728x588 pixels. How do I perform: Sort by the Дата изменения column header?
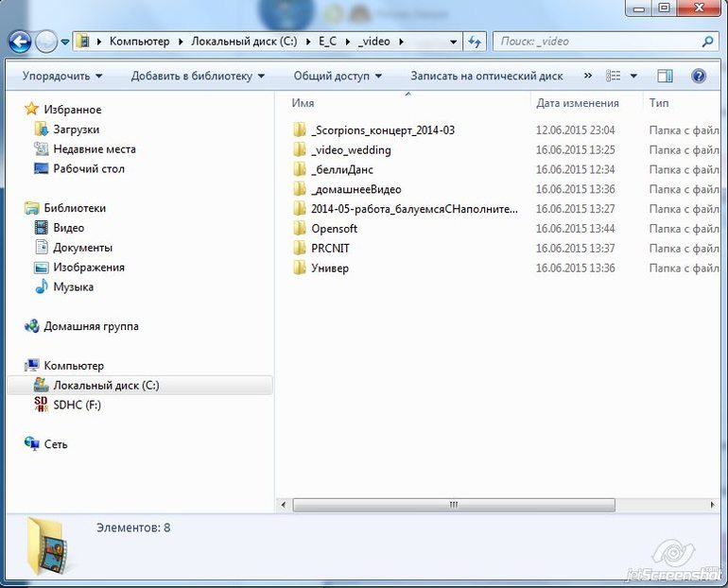pos(577,103)
